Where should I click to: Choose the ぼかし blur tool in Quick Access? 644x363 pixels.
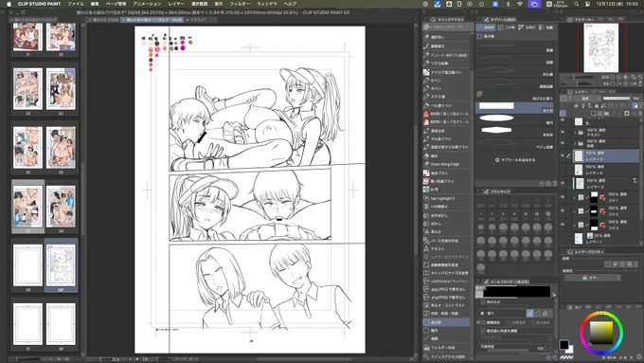(x=447, y=224)
